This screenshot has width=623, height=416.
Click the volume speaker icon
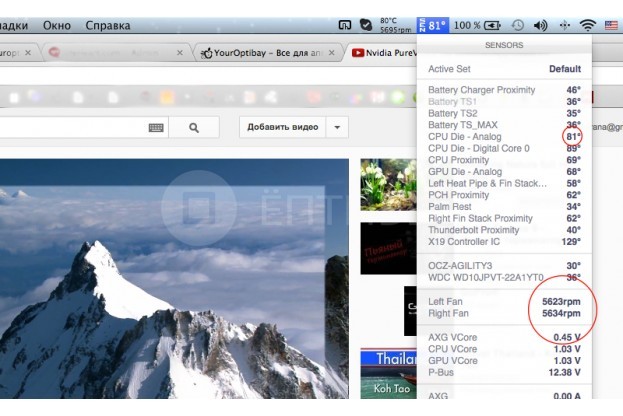pyautogui.click(x=540, y=25)
